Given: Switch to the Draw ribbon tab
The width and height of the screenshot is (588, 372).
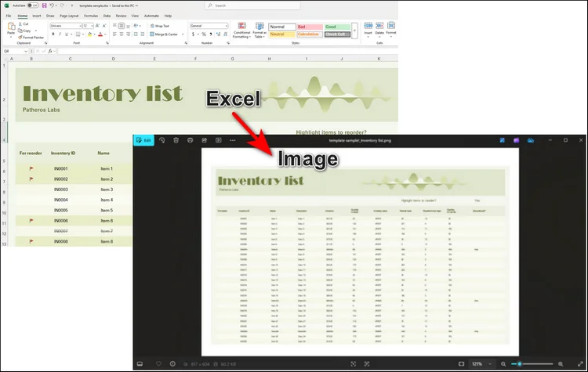Looking at the screenshot, I should point(50,16).
